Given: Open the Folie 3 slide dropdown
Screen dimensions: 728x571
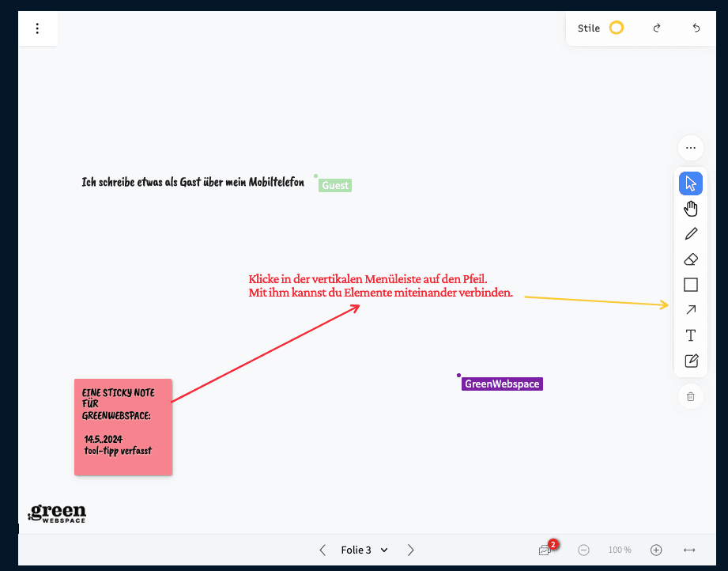Looking at the screenshot, I should coord(364,550).
